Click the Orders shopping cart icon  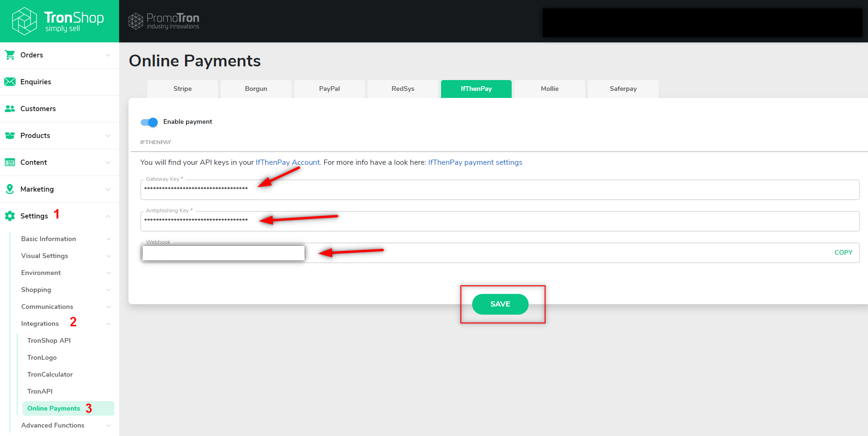click(10, 55)
